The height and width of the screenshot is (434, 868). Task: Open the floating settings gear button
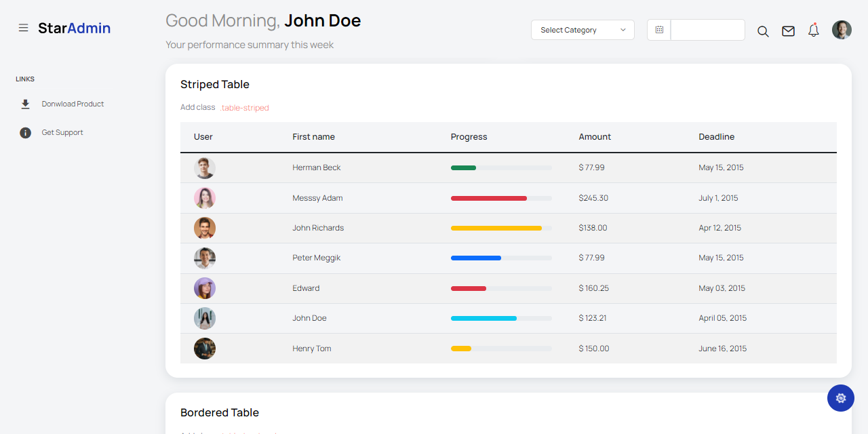coord(841,398)
